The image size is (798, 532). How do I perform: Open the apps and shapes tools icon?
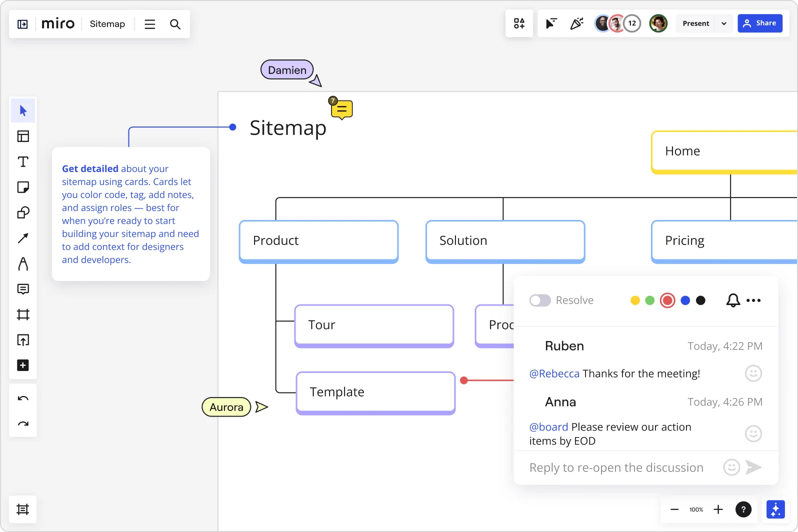[x=519, y=23]
